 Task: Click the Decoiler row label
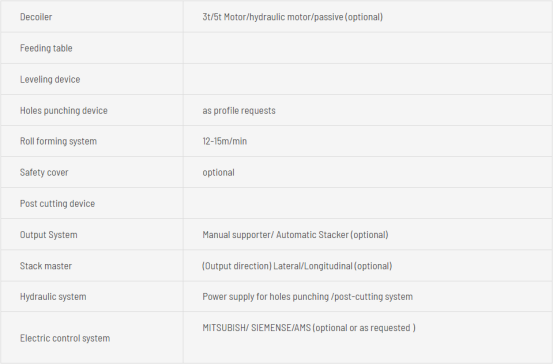pyautogui.click(x=36, y=17)
